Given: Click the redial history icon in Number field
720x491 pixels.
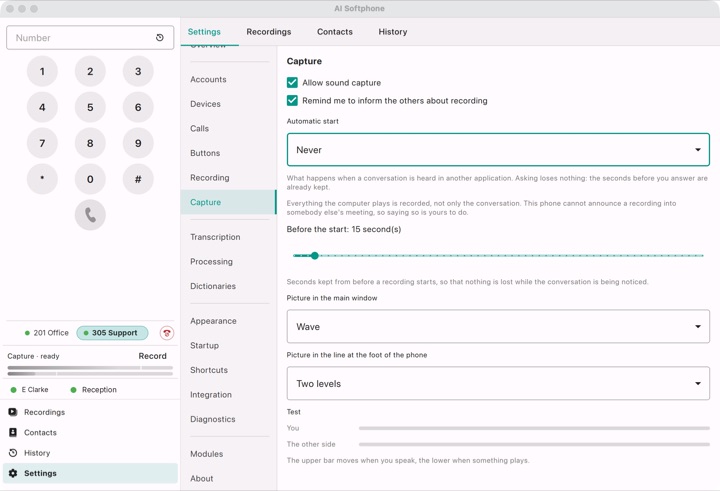Looking at the screenshot, I should [x=159, y=38].
